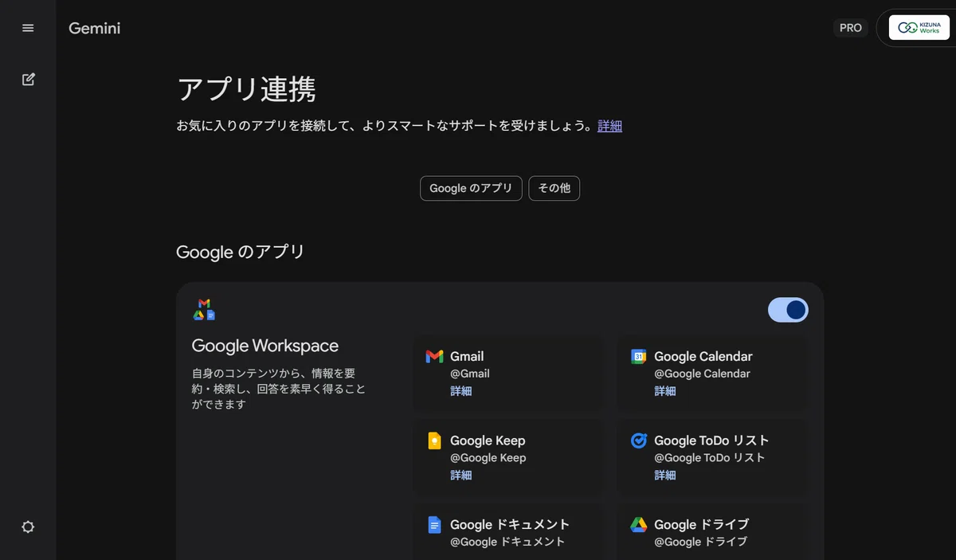Image resolution: width=956 pixels, height=560 pixels.
Task: Open the 詳細 link under Google Calendar
Action: (x=665, y=391)
